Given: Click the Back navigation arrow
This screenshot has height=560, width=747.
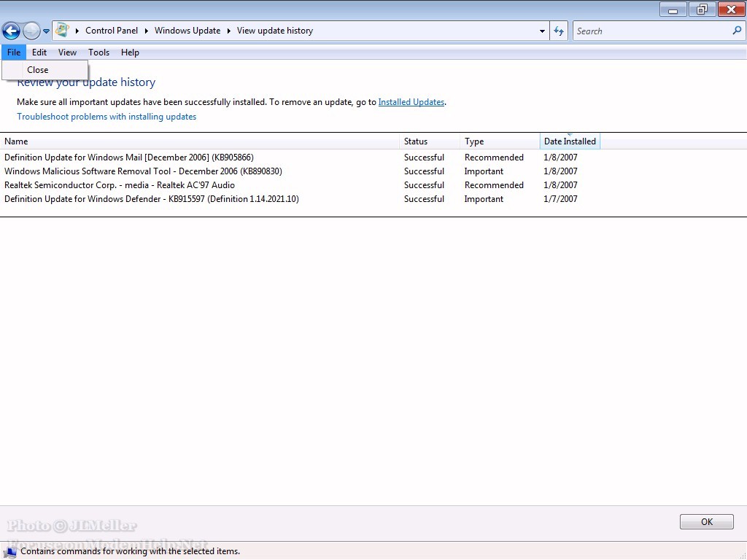Looking at the screenshot, I should pos(11,31).
